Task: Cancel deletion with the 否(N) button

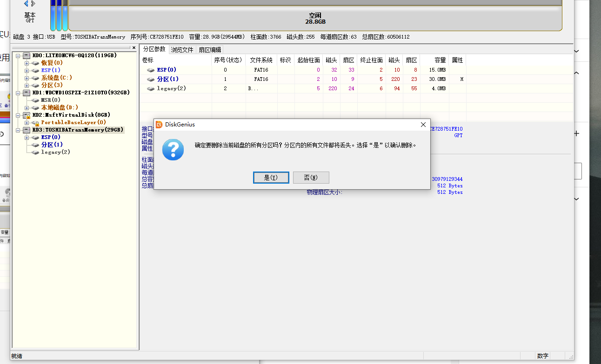Action: point(311,178)
